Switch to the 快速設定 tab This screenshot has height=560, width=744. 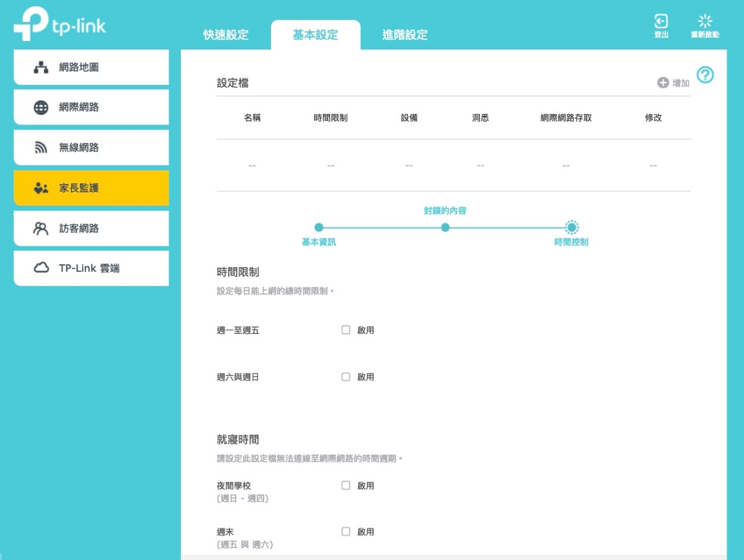coord(226,35)
